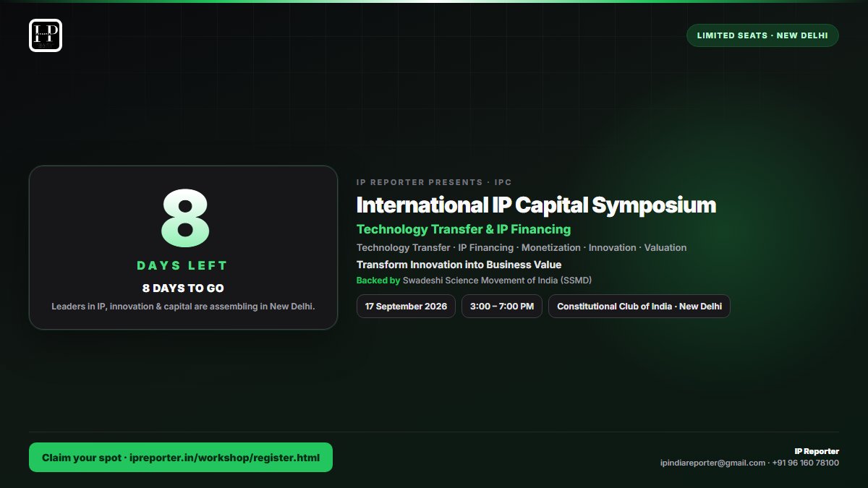Screen dimensions: 868x488
Task: Select the Constitutional Club of India venue chip
Action: [x=639, y=307]
